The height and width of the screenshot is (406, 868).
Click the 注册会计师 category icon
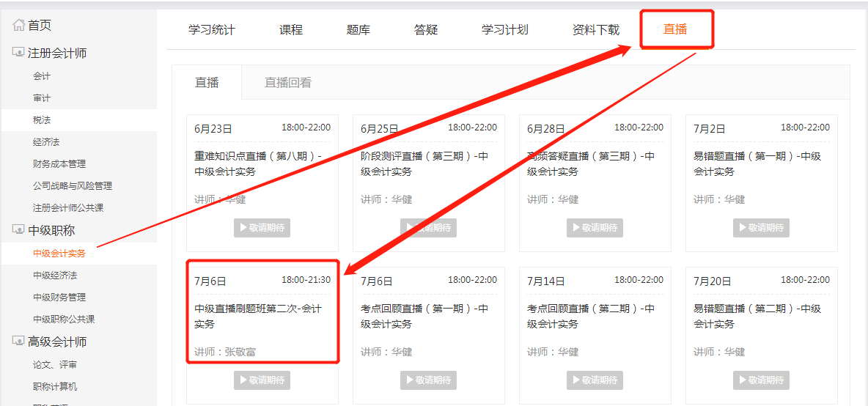pyautogui.click(x=18, y=53)
